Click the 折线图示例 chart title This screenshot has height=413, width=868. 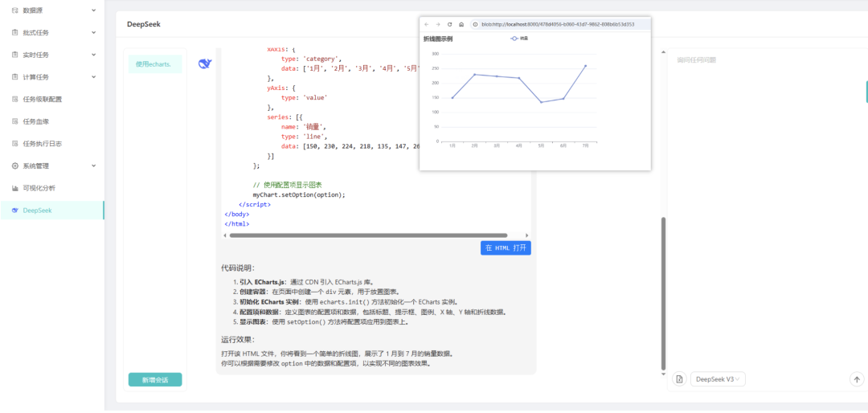(x=438, y=39)
